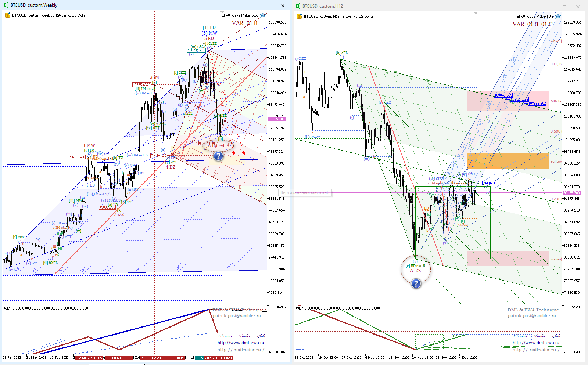Click the blue question mark on Weekly chart
This screenshot has height=365, width=588.
[218, 156]
